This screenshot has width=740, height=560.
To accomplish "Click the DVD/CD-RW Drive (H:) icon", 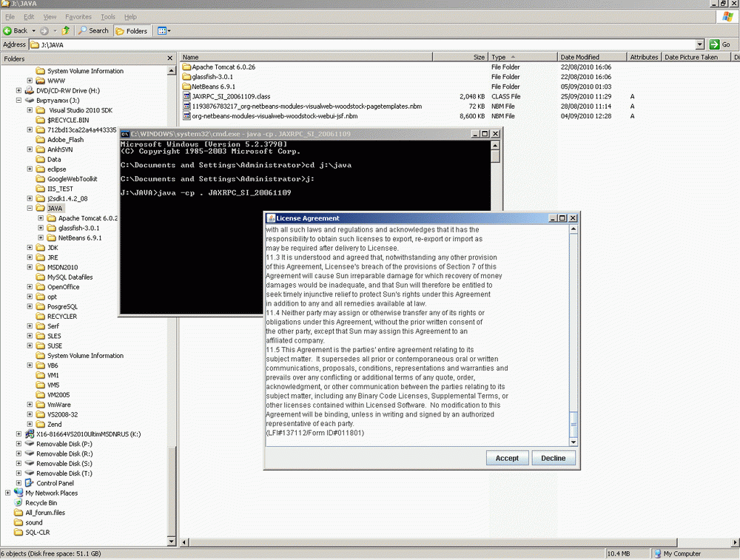I will (30, 90).
